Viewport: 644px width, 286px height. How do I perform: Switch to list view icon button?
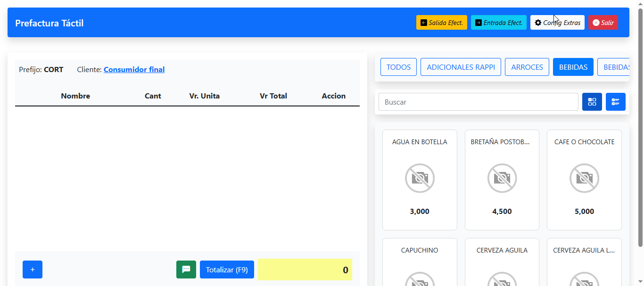point(615,102)
